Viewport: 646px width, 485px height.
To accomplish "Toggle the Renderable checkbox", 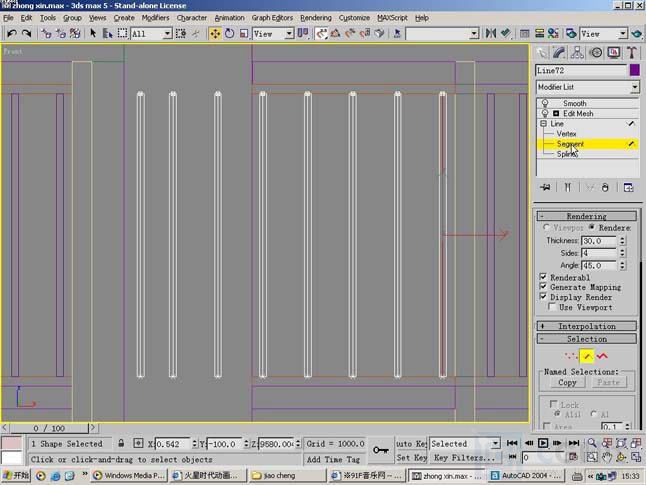I will [x=543, y=276].
